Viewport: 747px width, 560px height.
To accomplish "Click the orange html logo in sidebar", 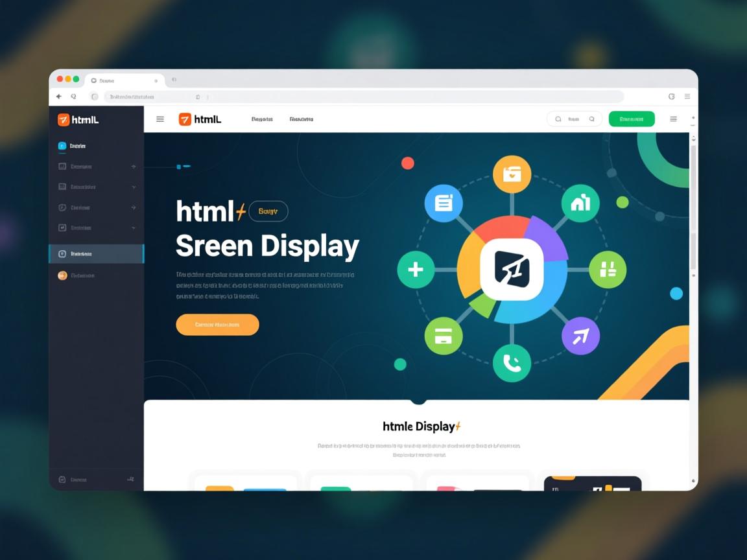I will (64, 120).
